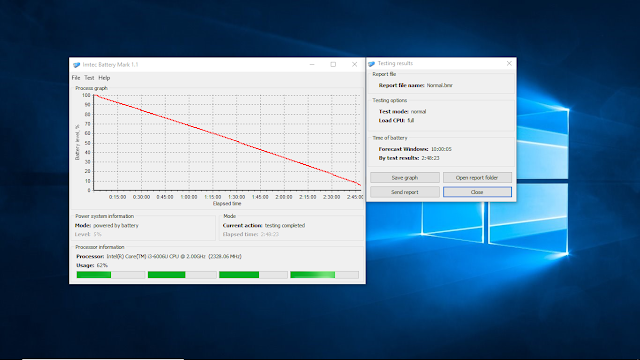Click the Testing results dialog icon

tap(371, 64)
